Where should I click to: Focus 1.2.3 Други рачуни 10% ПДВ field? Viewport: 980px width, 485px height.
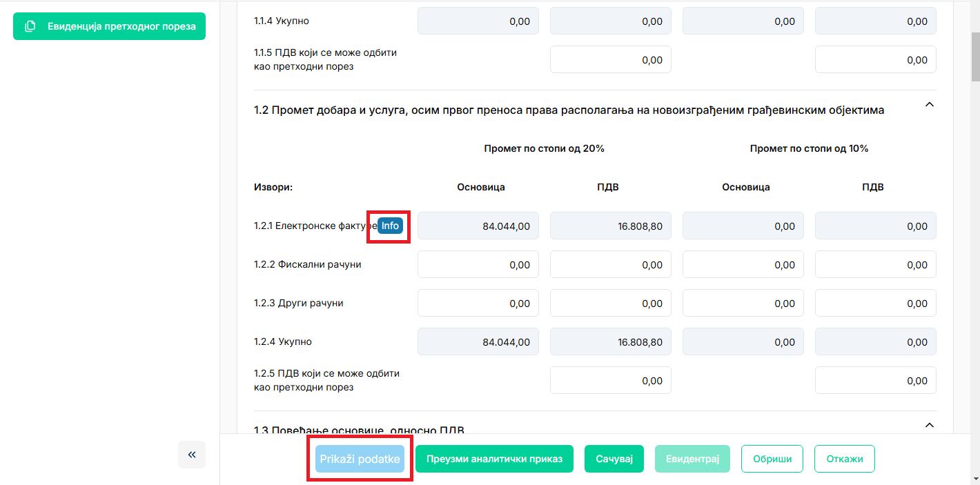[875, 304]
